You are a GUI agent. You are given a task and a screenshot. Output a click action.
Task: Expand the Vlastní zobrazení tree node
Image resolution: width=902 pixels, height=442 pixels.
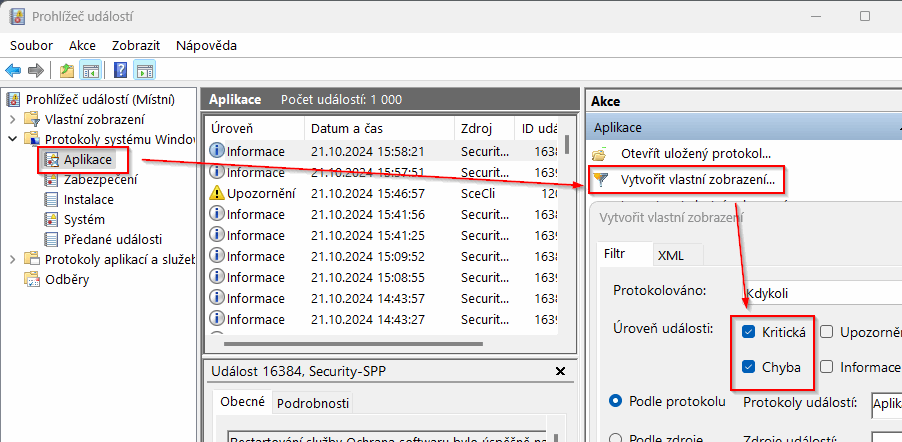[12, 119]
